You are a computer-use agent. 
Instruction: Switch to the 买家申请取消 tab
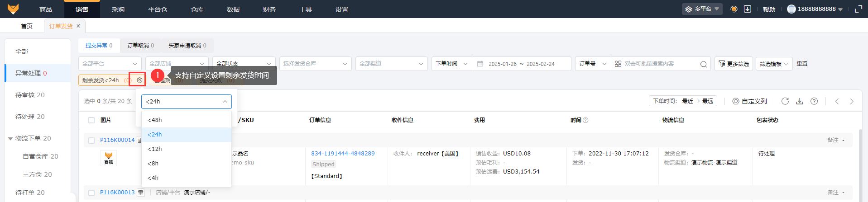187,46
